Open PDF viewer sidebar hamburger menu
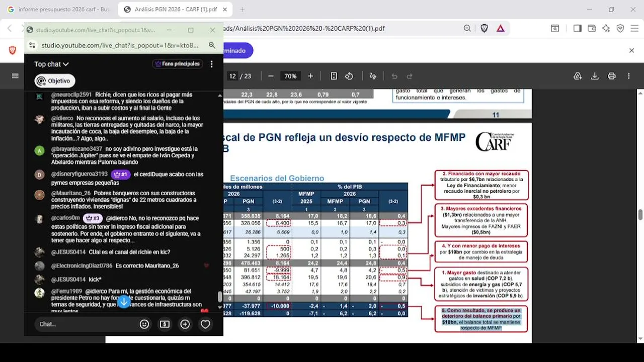Screen dimensions: 644x362 (15, 76)
